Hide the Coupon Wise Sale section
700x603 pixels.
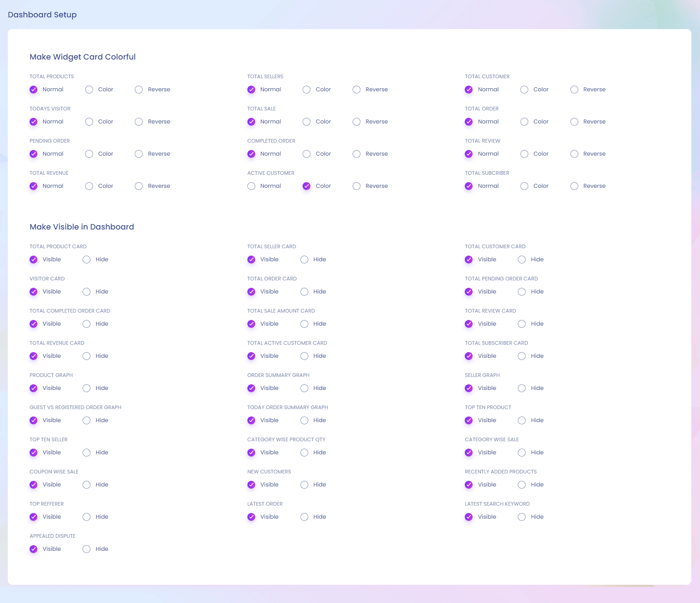coord(87,485)
